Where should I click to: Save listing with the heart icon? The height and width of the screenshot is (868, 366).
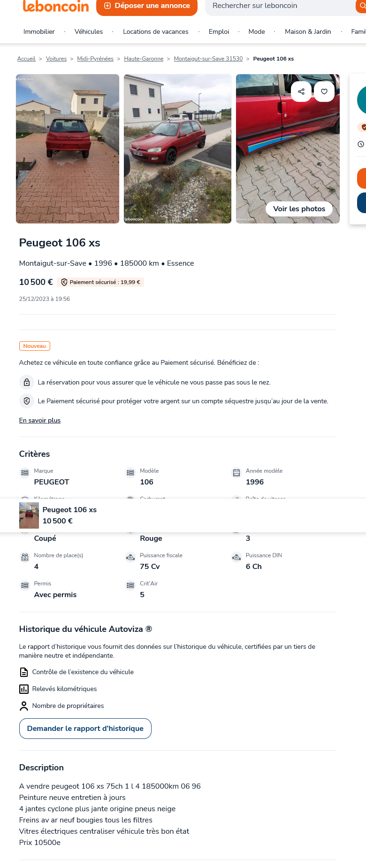coord(324,92)
